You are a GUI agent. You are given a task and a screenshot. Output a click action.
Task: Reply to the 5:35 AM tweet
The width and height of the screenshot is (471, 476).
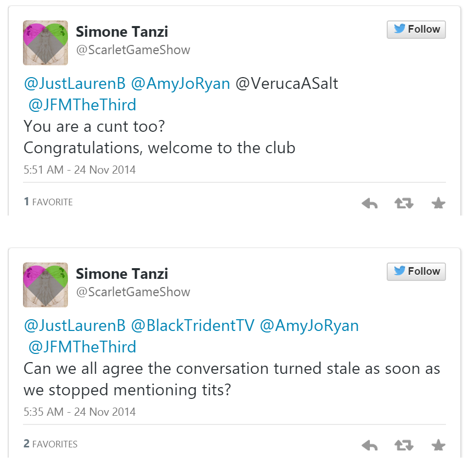click(369, 445)
